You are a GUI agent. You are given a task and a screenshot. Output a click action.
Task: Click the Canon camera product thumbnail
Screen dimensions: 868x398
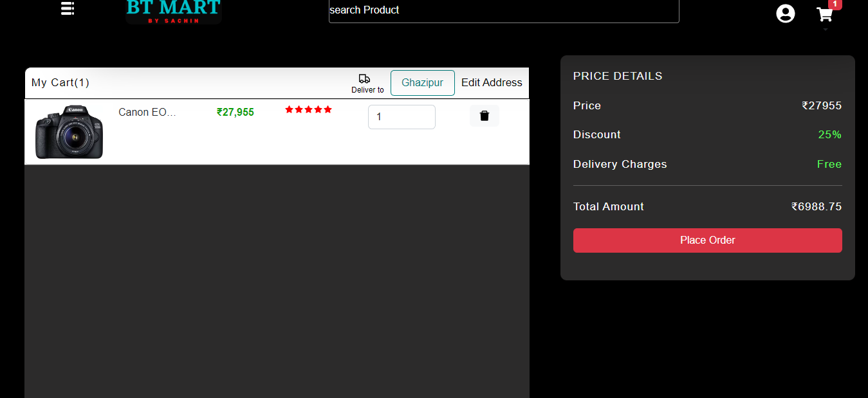[68, 131]
